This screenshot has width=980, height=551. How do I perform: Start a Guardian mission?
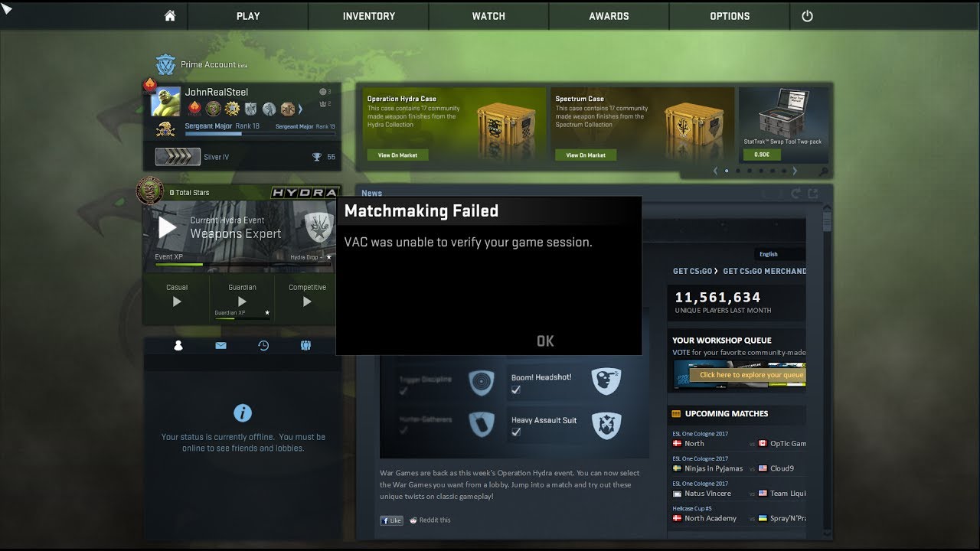[x=242, y=301]
